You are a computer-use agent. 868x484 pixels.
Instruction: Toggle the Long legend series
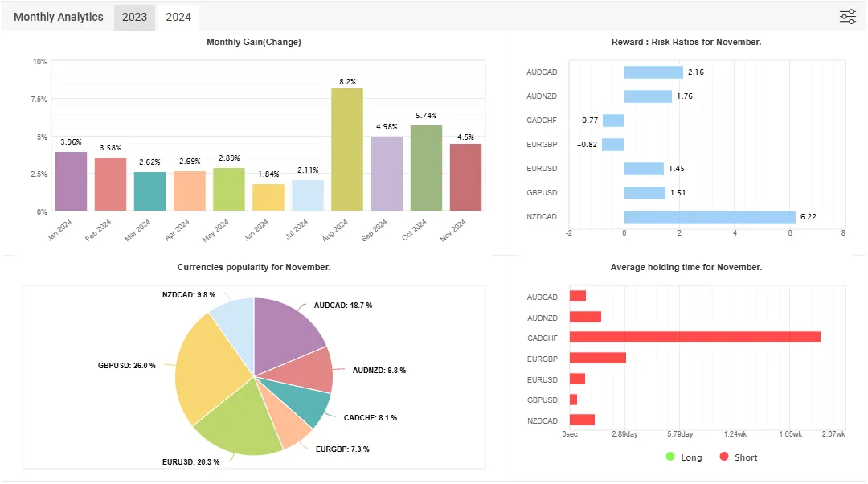[x=684, y=457]
